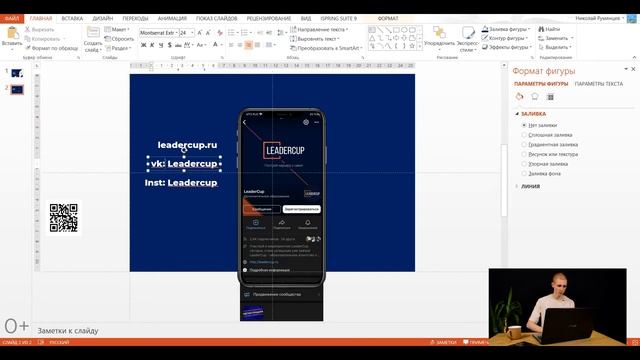The height and width of the screenshot is (360, 640).
Task: Expand the ЛИНИЯ section
Action: (517, 186)
